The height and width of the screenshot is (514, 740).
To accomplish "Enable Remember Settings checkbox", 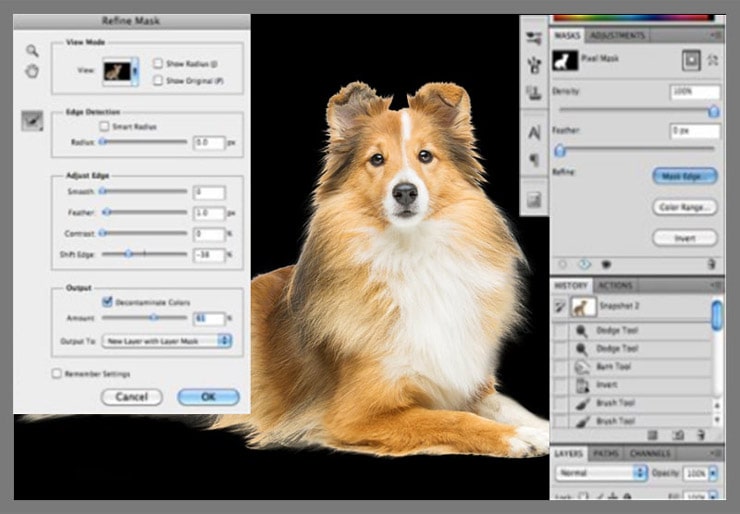I will point(56,374).
